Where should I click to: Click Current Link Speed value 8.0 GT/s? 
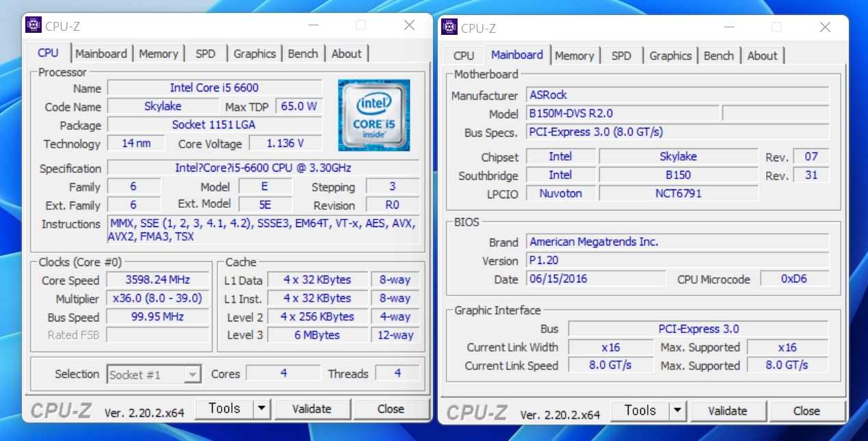611,365
